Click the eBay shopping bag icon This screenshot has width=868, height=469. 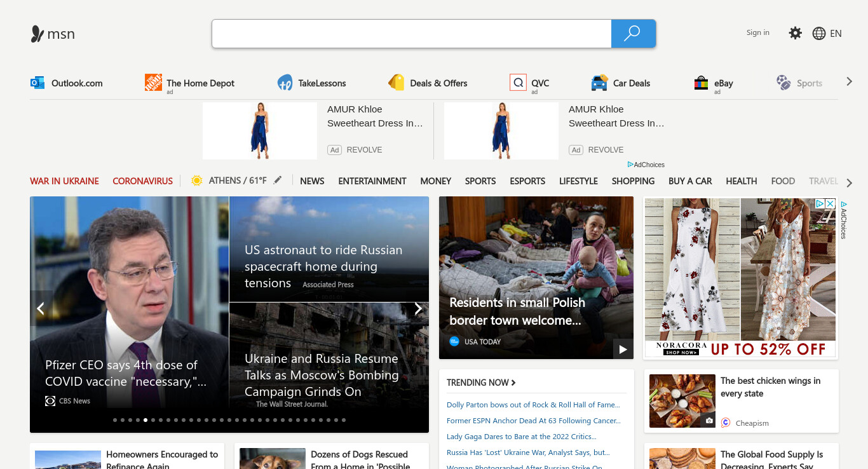(701, 83)
